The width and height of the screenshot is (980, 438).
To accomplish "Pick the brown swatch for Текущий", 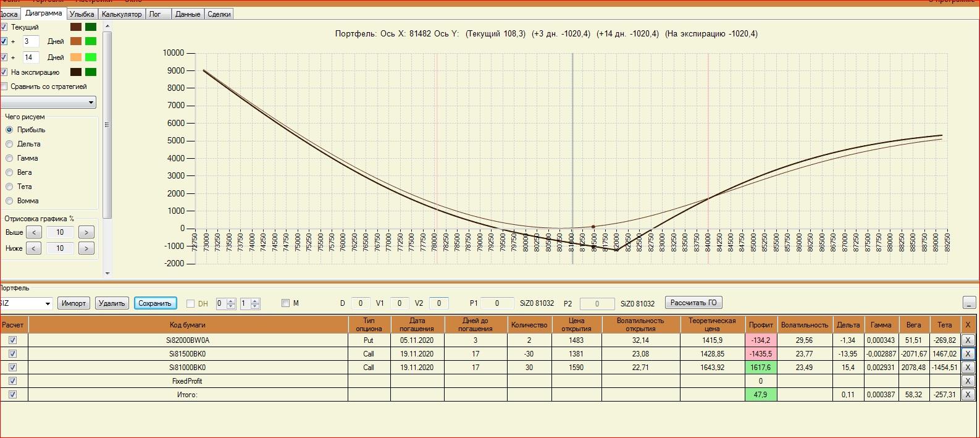I will tap(76, 27).
